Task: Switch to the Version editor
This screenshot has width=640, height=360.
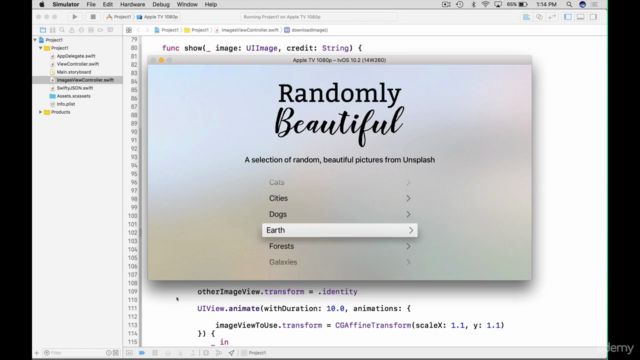Action: tap(552, 17)
